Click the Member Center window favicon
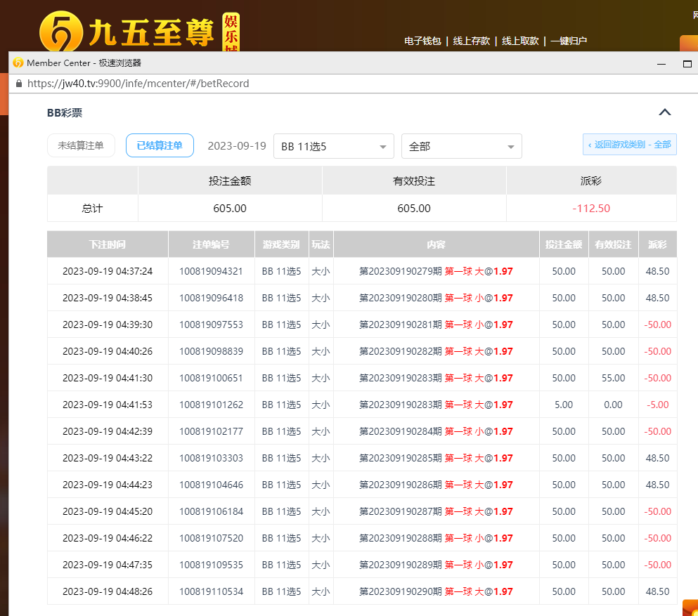This screenshot has height=616, width=698. click(x=18, y=63)
